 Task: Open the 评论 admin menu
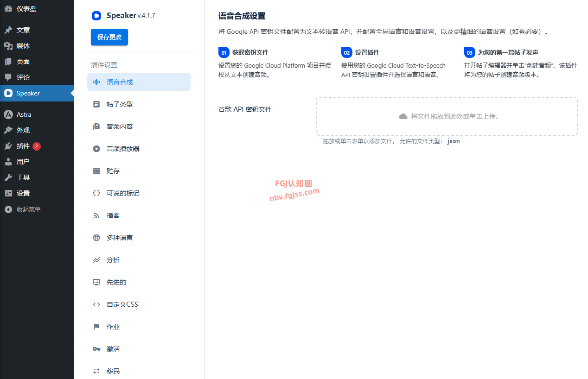coord(37,77)
